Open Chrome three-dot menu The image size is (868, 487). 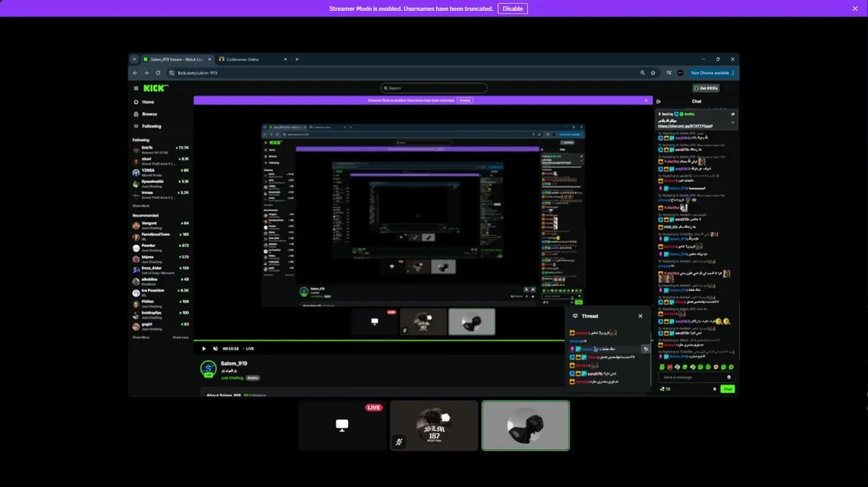[733, 73]
